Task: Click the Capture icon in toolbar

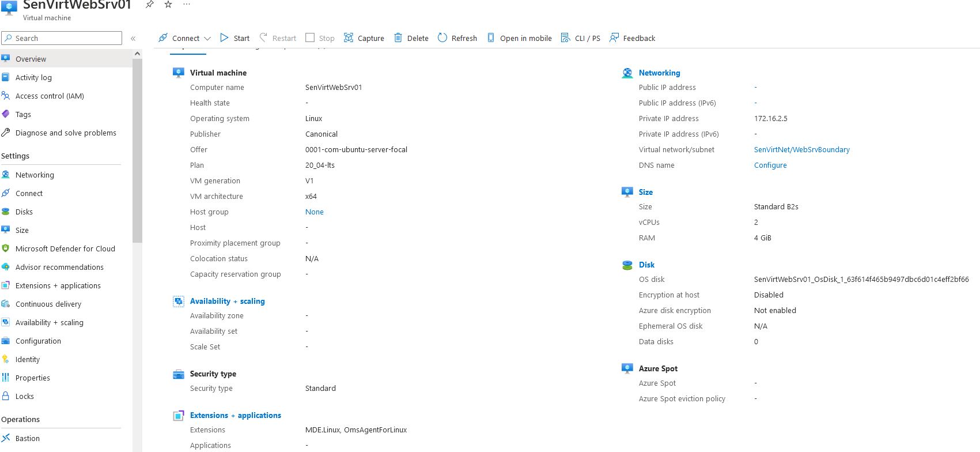Action: [349, 38]
